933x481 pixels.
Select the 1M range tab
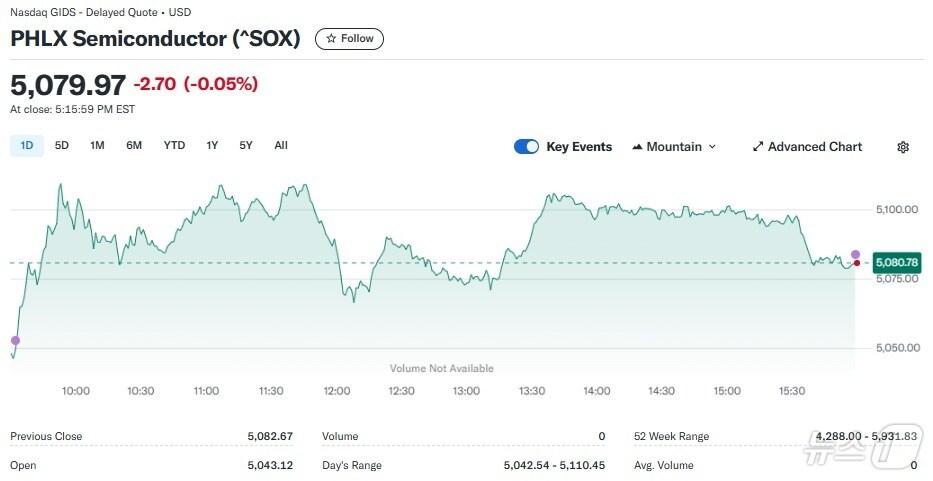pyautogui.click(x=97, y=146)
